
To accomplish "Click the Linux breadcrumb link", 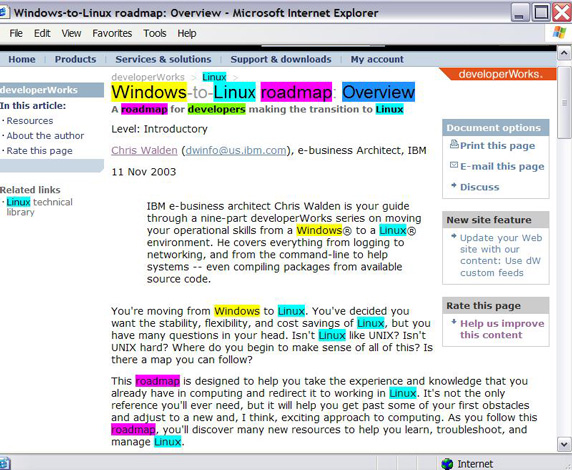I will (214, 77).
